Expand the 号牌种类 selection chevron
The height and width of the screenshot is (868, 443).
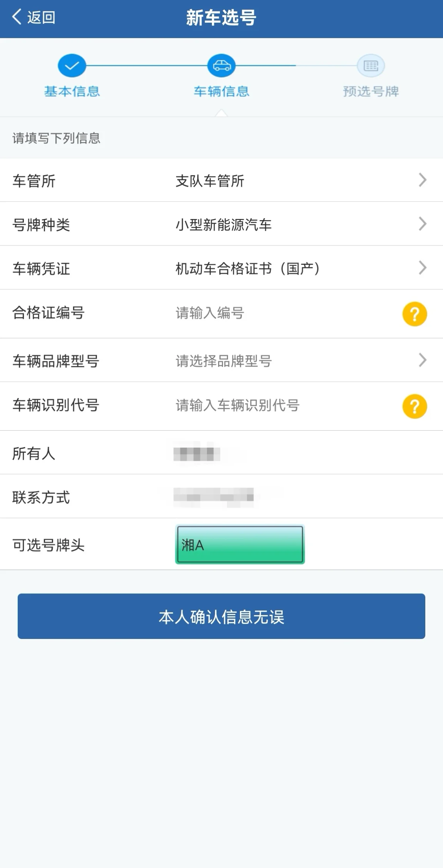[x=423, y=224]
